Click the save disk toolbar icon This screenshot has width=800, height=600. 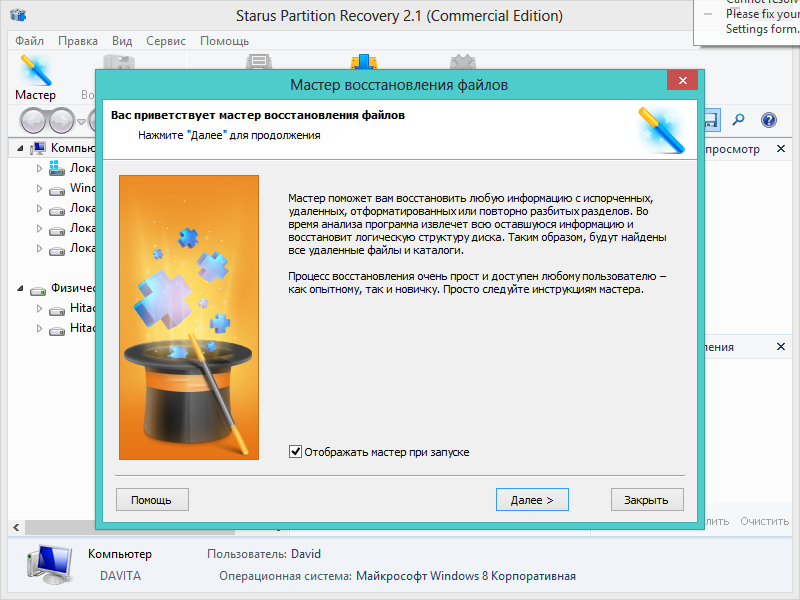point(712,120)
